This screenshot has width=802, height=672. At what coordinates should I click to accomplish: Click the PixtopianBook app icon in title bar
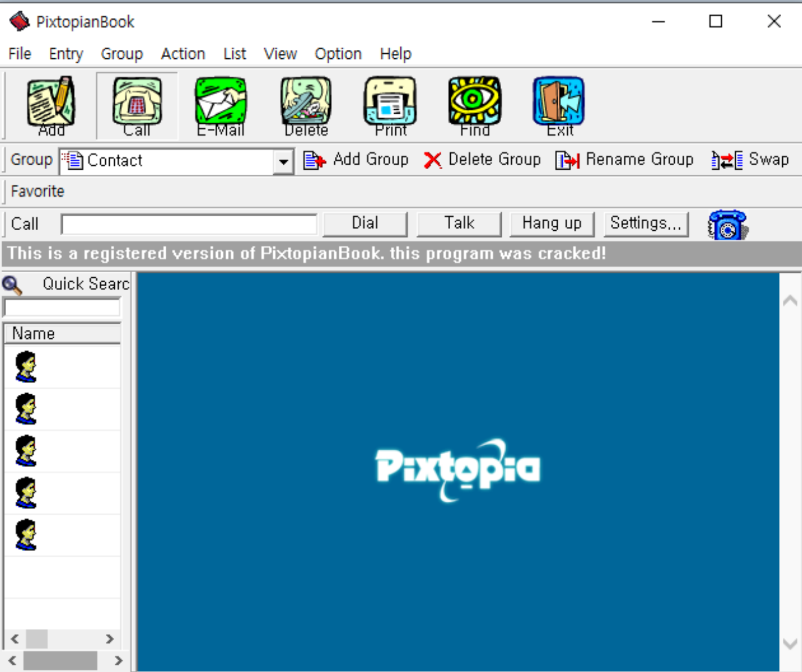[19, 21]
